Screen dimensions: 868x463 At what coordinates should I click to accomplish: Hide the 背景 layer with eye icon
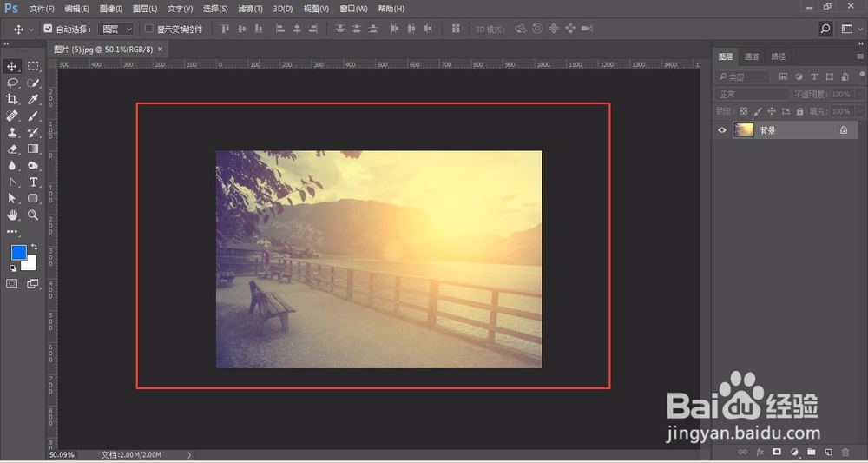[722, 130]
